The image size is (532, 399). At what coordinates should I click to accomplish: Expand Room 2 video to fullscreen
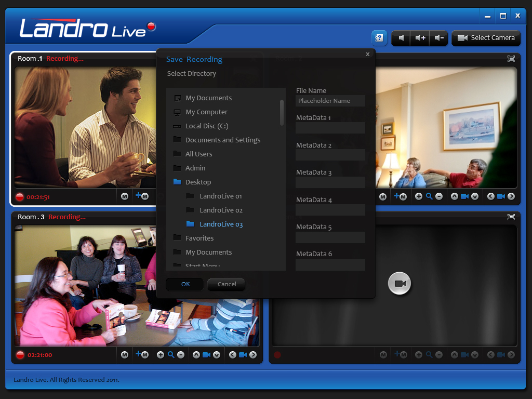tap(511, 59)
